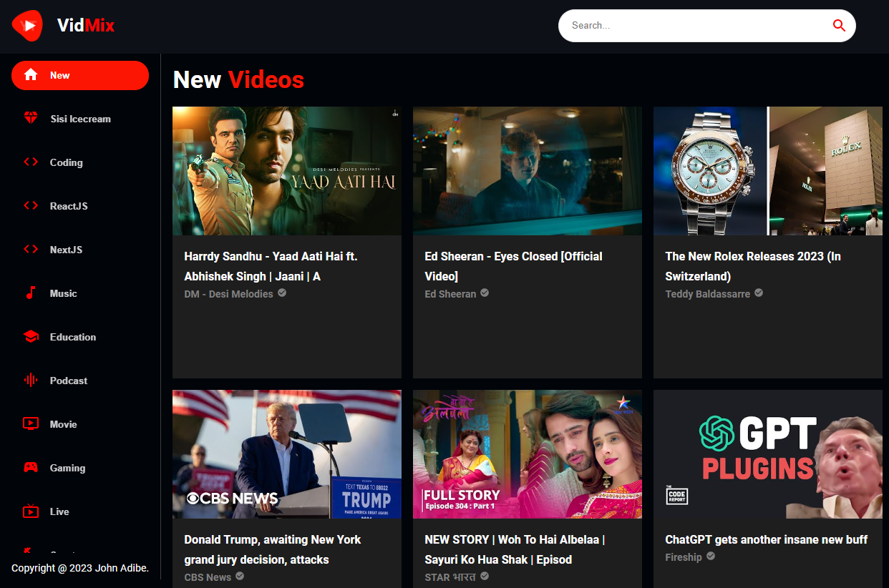The width and height of the screenshot is (889, 588).
Task: Click the verified badge next to Ed Sheeran
Action: (x=485, y=293)
